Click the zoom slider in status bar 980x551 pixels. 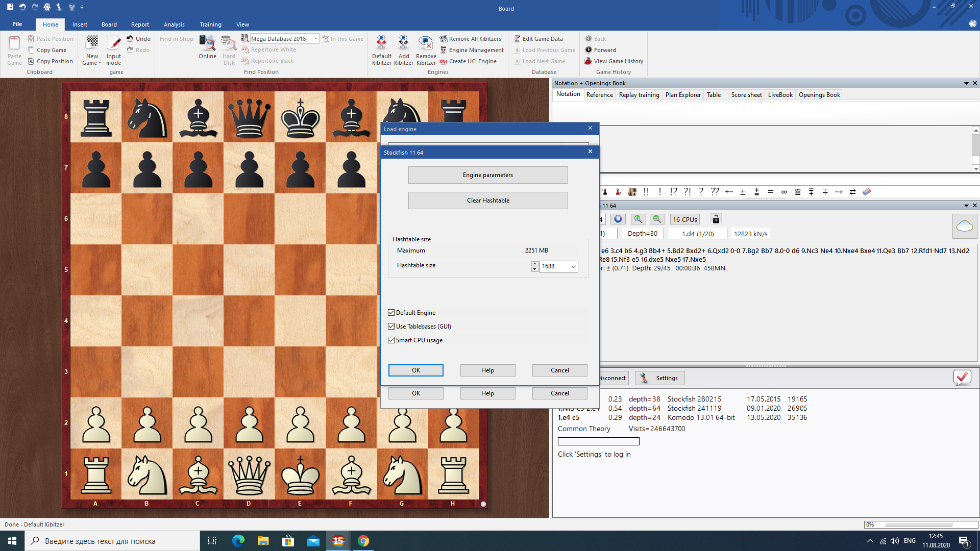click(x=918, y=524)
